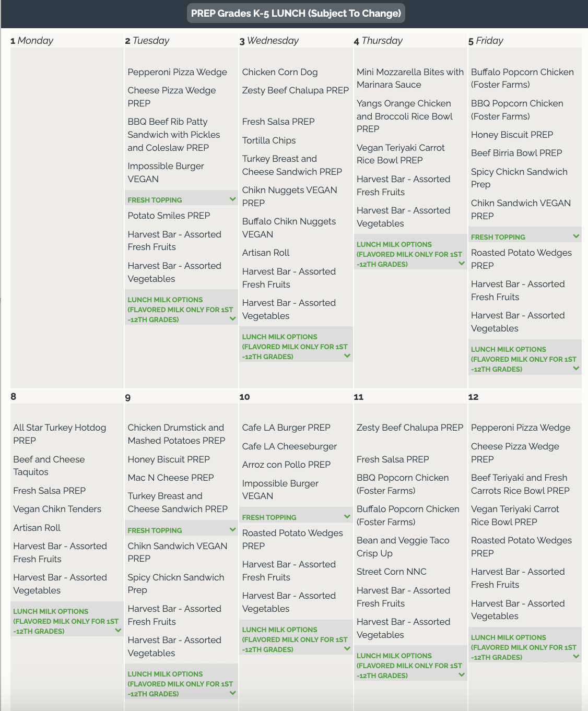Open Wednesday 3 Lunch Milk Options chevron
Screen dimensions: 588x711
pos(347,356)
